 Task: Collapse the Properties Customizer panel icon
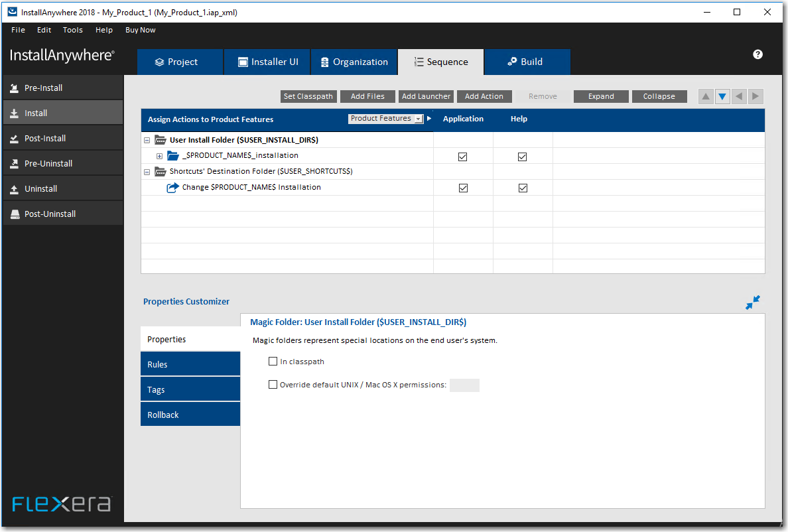(752, 302)
